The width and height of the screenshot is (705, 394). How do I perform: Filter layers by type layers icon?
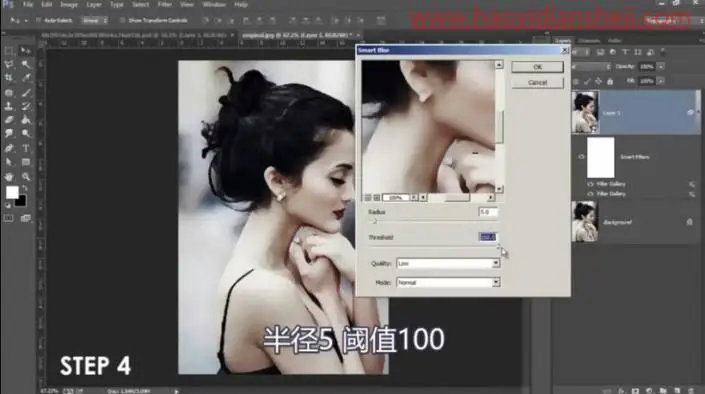point(625,52)
